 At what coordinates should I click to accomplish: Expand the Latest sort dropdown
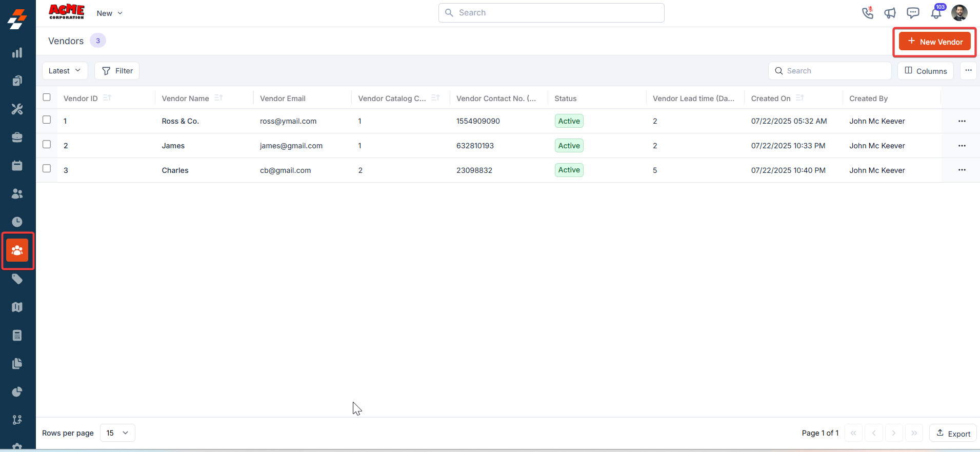pos(65,71)
